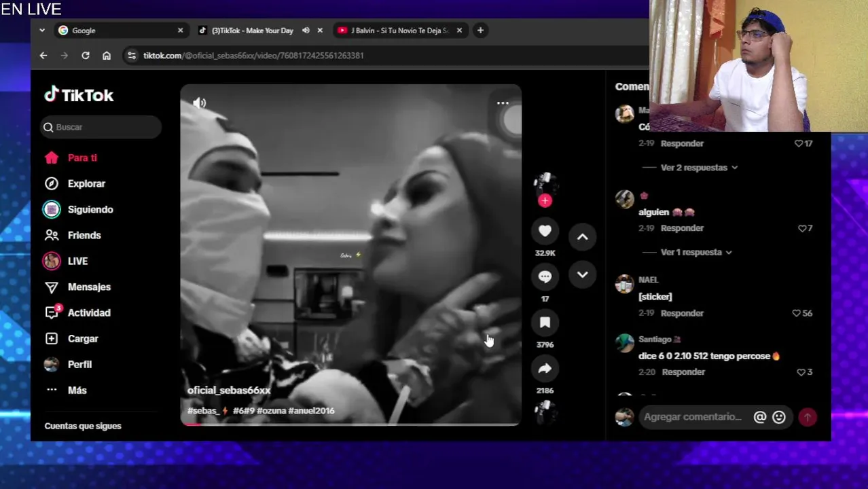The height and width of the screenshot is (489, 868).
Task: Insert mention with @ icon
Action: coord(760,417)
